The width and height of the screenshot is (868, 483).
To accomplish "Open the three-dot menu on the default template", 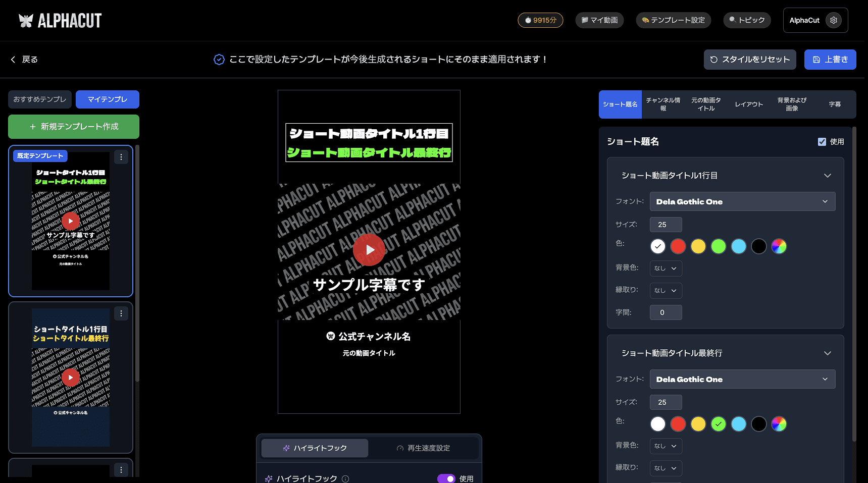I will [121, 157].
